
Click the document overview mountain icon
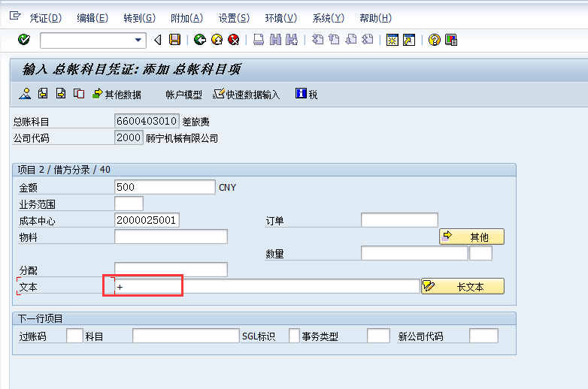[x=25, y=94]
